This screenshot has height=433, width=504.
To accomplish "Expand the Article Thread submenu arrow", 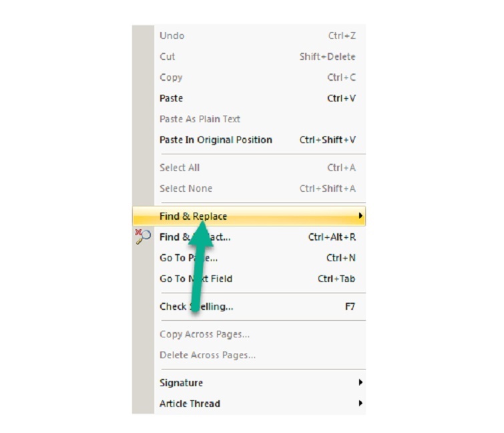I will [360, 404].
